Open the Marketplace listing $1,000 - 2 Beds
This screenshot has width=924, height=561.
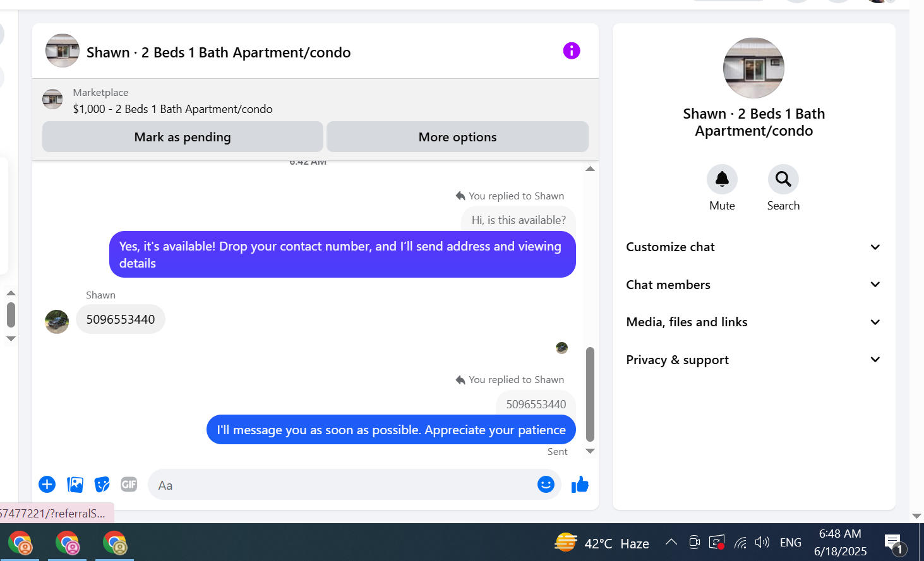pos(173,109)
